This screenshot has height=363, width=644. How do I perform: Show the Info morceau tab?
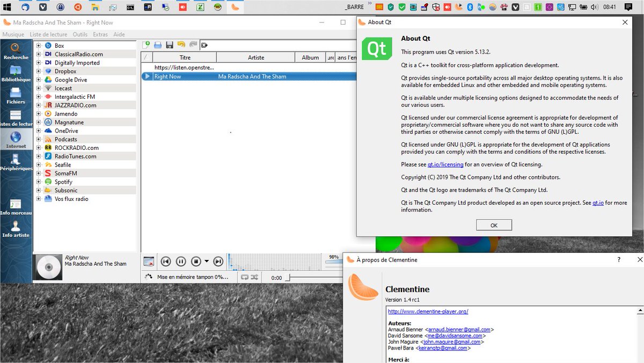pyautogui.click(x=16, y=207)
